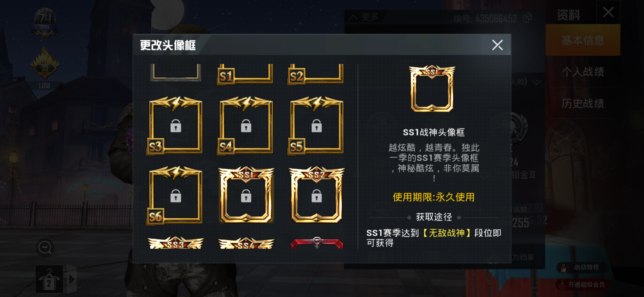Image resolution: width=644 pixels, height=297 pixels.
Task: Open the 开通超级会员 button
Action: click(x=582, y=285)
